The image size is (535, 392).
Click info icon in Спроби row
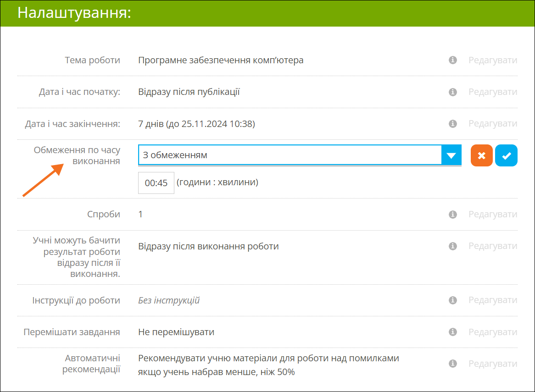click(x=453, y=215)
